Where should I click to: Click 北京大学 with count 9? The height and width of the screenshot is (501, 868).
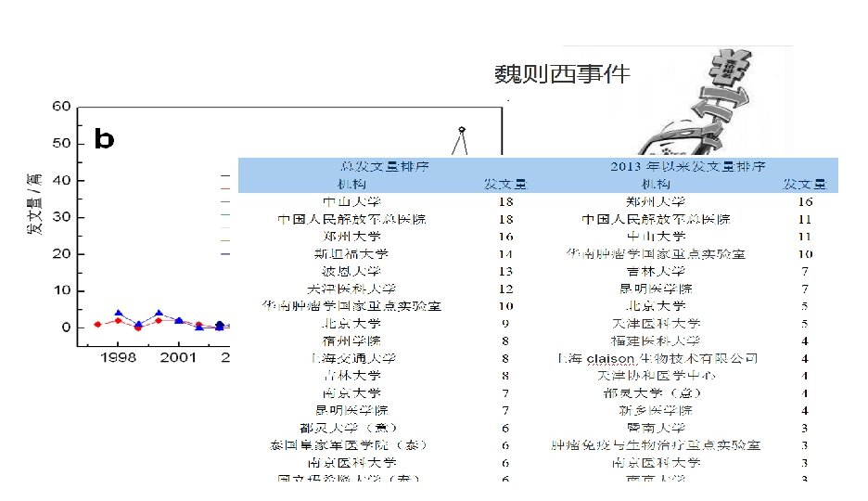tap(352, 323)
